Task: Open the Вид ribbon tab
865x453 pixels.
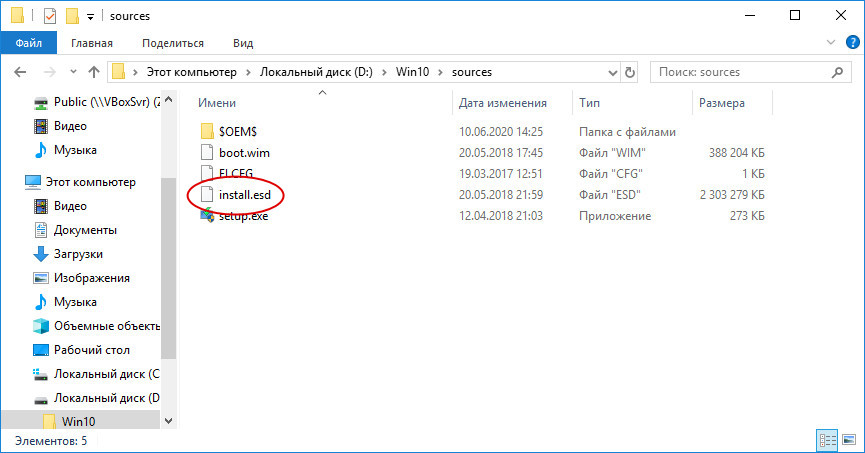Action: click(x=243, y=43)
